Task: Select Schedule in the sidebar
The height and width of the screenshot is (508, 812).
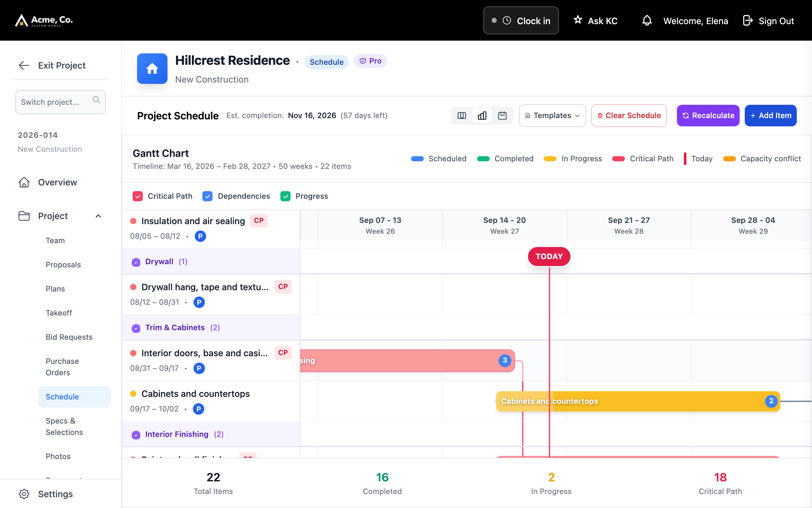Action: click(x=74, y=397)
